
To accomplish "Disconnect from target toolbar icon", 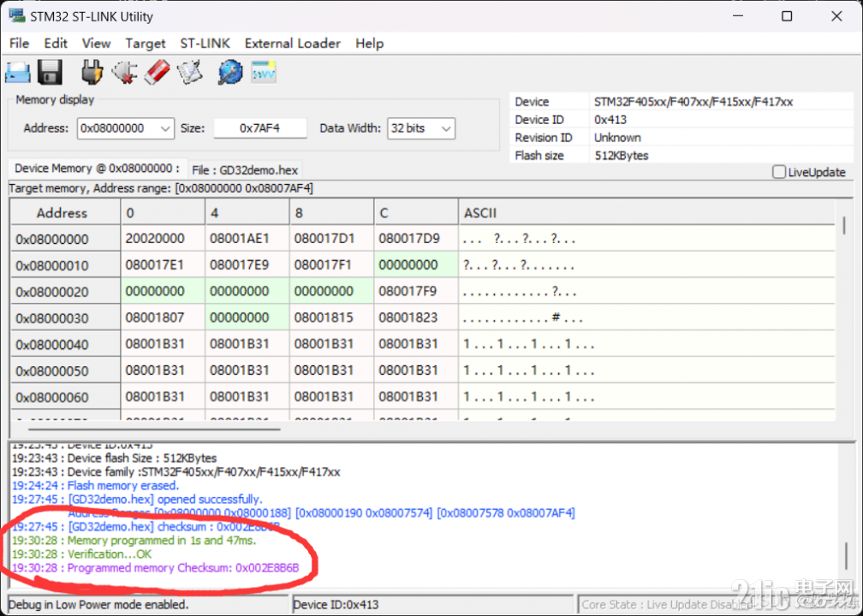I will (124, 72).
